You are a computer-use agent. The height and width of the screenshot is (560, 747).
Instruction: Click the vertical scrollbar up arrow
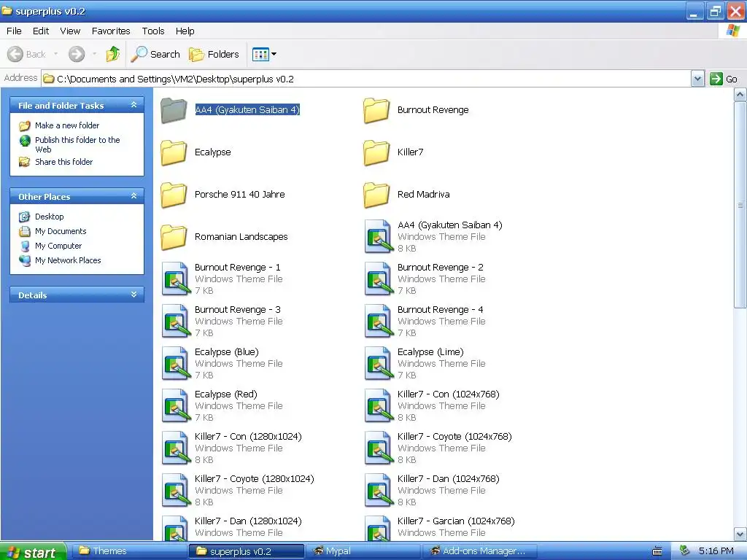740,95
